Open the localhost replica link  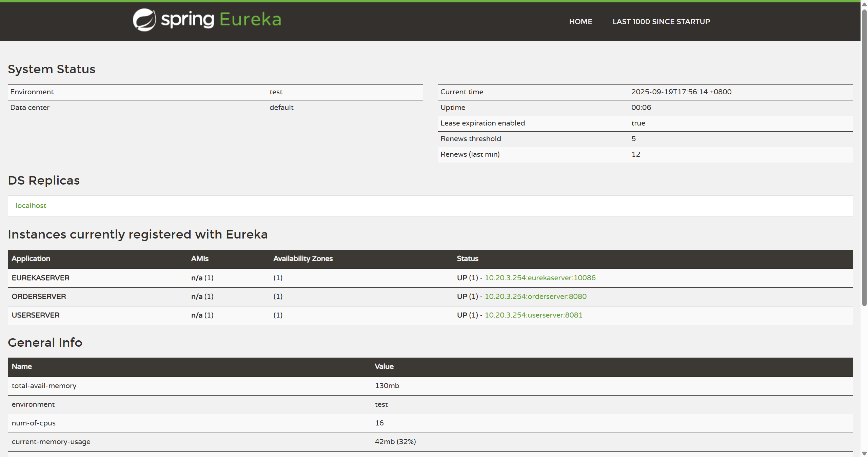pos(31,206)
